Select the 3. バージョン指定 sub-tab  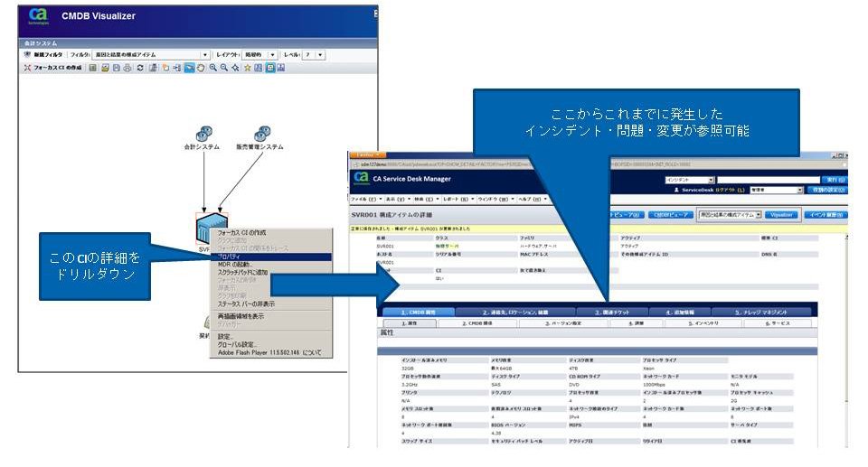[563, 322]
